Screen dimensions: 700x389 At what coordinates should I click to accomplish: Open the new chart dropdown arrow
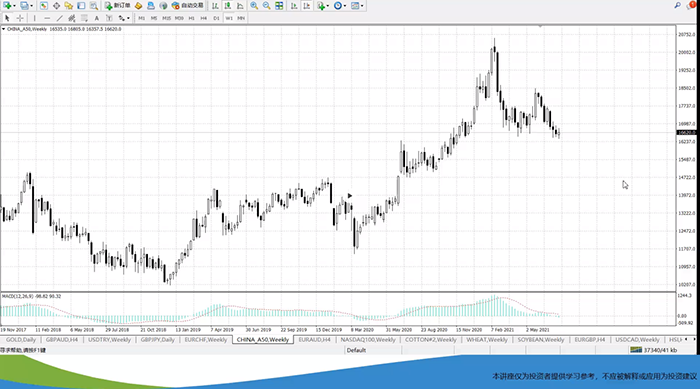click(x=15, y=6)
